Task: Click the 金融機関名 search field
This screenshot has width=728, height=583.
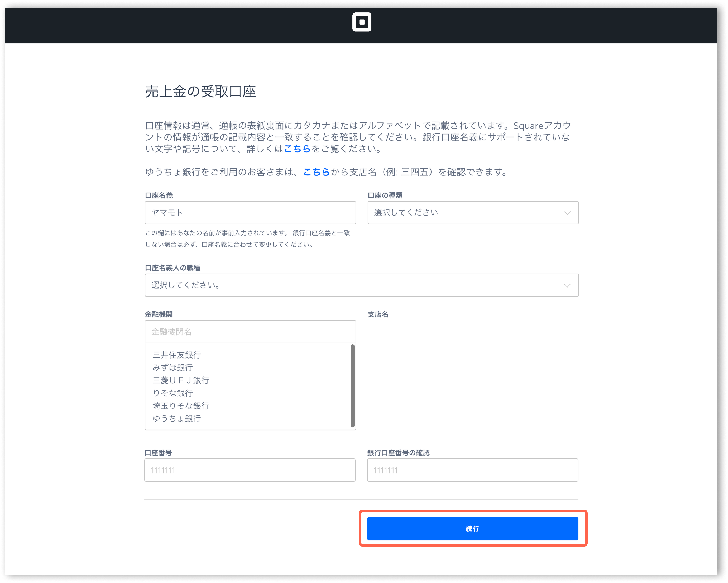Action: (x=250, y=332)
